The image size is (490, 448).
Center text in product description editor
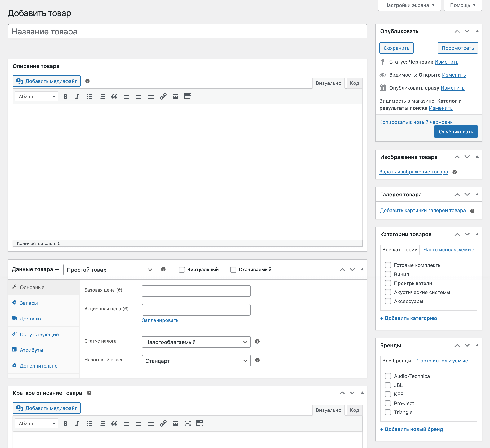139,96
